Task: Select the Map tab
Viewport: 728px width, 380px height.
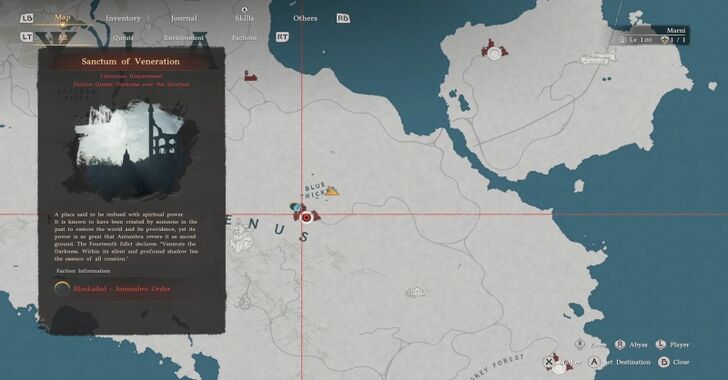Action: 62,18
